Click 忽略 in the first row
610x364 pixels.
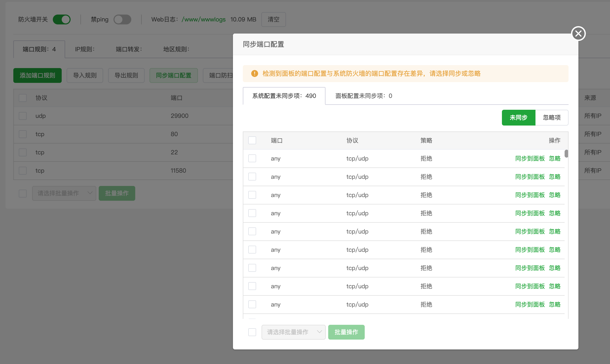coord(554,158)
